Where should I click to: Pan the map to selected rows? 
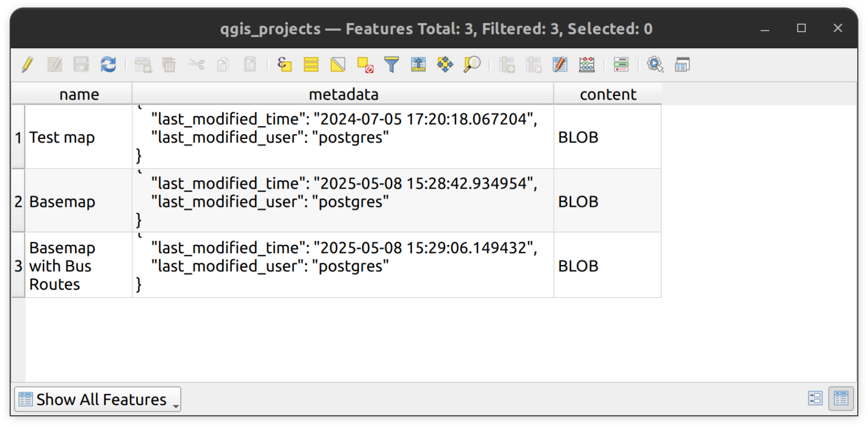tap(445, 64)
